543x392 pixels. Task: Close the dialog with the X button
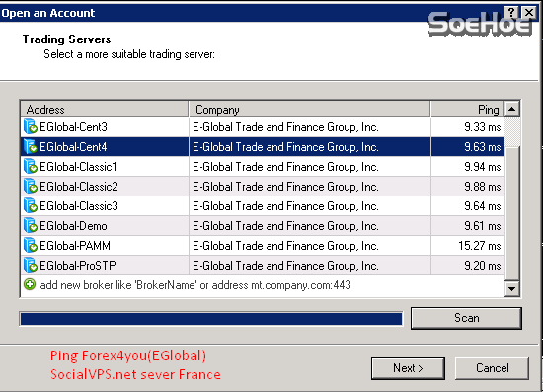point(529,13)
